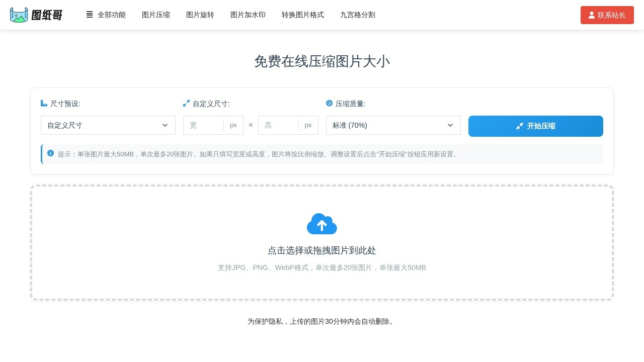Click the 图纸哥 logo icon
This screenshot has height=362, width=644.
[x=19, y=15]
